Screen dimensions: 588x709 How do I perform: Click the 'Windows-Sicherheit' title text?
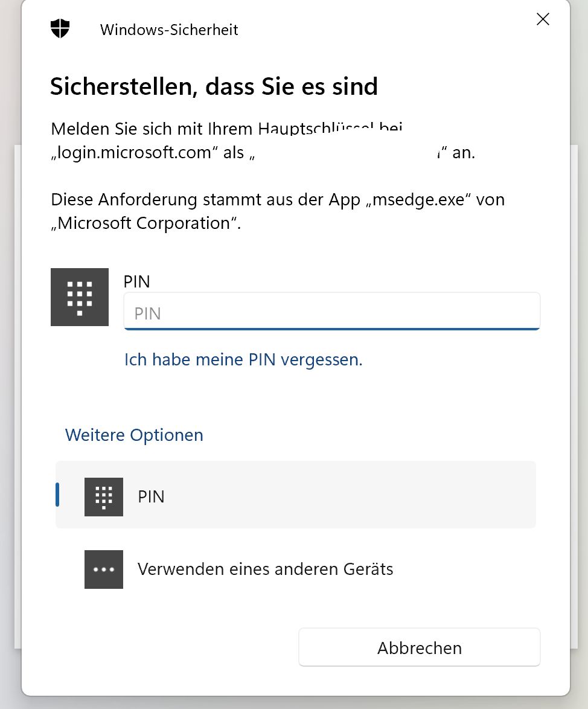(169, 30)
